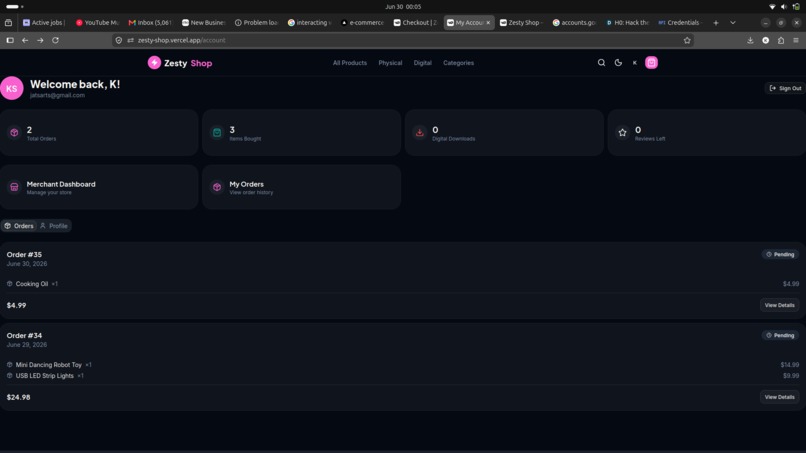Switch to the H0: Hack the browser tab
This screenshot has width=806, height=453.
(x=628, y=23)
